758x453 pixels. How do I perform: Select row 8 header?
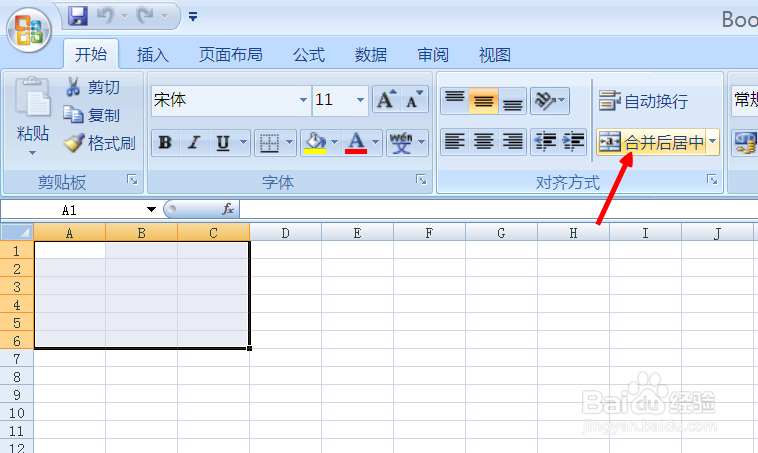tap(17, 376)
